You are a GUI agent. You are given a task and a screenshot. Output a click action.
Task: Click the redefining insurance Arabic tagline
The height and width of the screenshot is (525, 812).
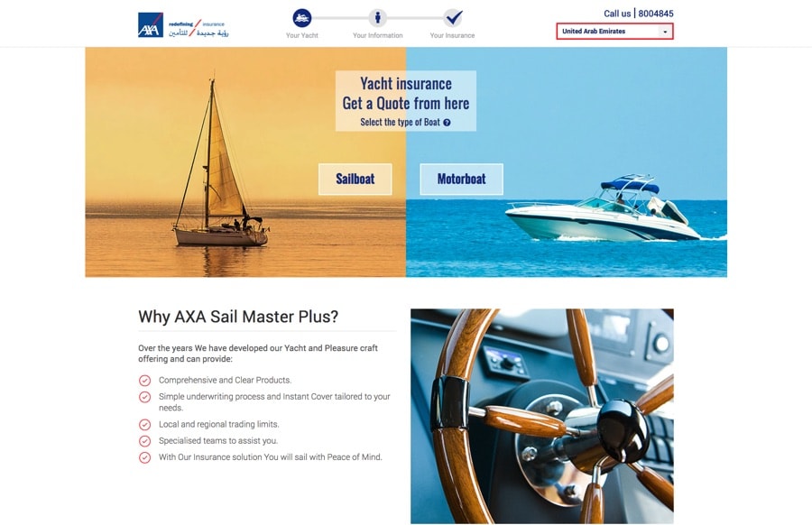[198, 29]
